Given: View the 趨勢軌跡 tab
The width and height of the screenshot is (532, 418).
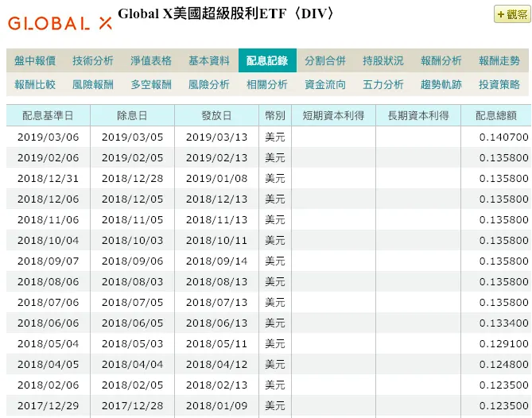Looking at the screenshot, I should click(441, 84).
